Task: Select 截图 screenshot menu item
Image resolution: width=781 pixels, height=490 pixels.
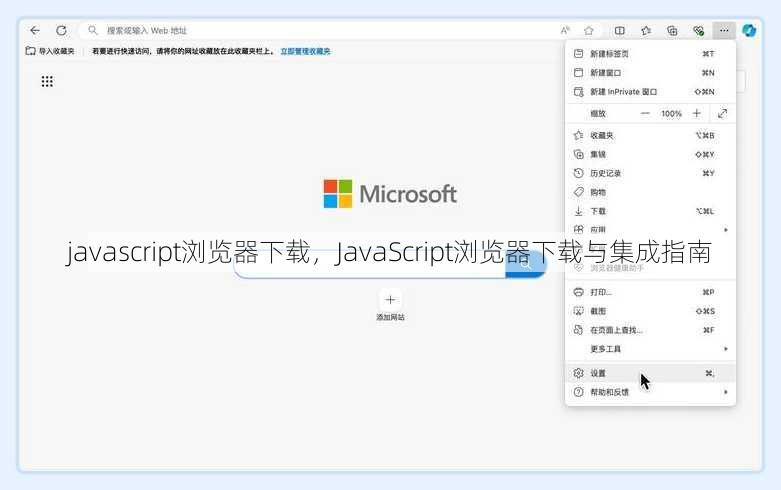Action: pos(651,311)
